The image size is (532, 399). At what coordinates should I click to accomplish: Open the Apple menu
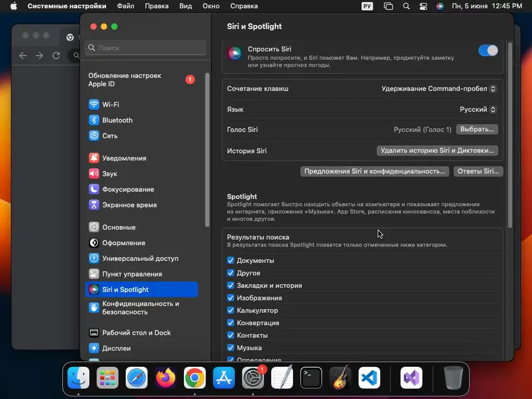pyautogui.click(x=14, y=6)
